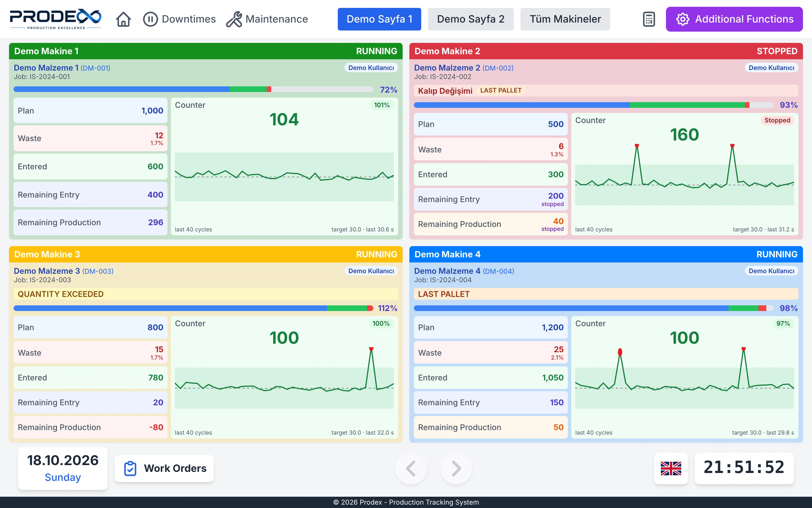
Task: Click the QUANTITY EXCEEDED banner
Action: 206,294
